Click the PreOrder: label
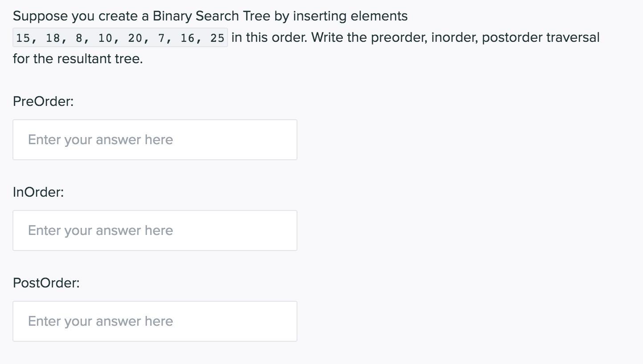This screenshot has height=364, width=643. pos(43,101)
